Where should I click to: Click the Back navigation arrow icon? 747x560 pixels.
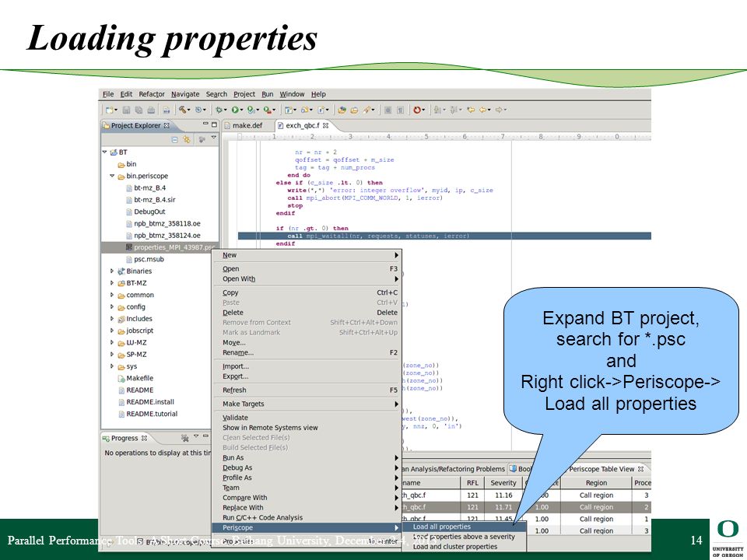tap(483, 110)
